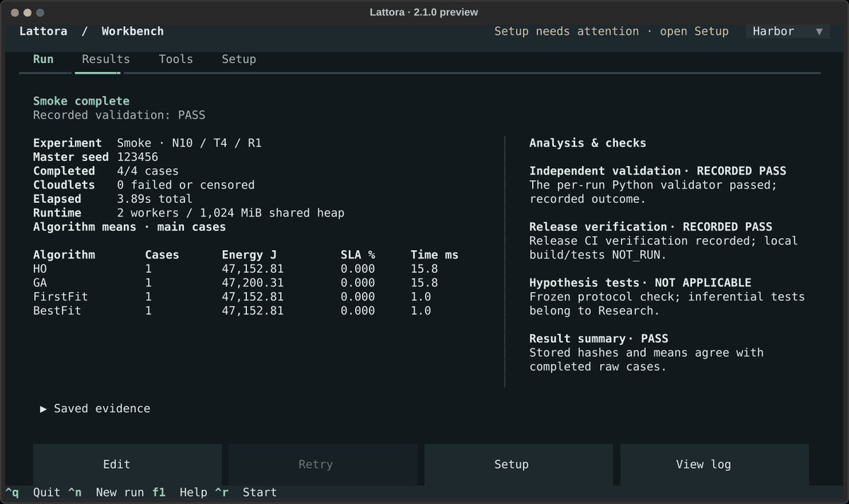Click the Lattora breadcrumb title

tap(43, 31)
